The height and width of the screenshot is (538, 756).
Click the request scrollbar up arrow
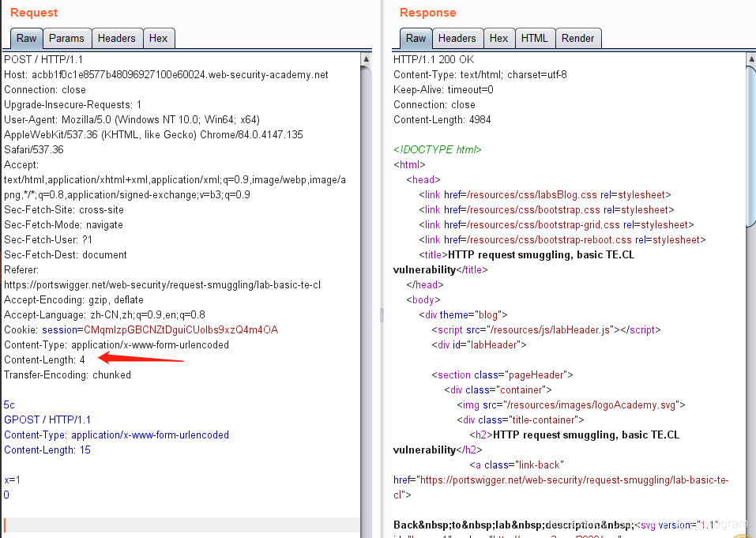[366, 58]
